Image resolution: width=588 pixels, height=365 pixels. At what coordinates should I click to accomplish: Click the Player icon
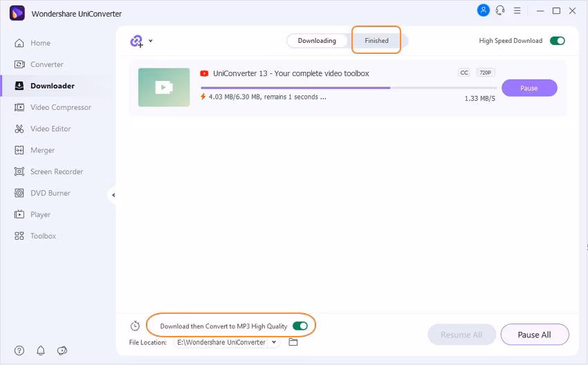(x=19, y=215)
